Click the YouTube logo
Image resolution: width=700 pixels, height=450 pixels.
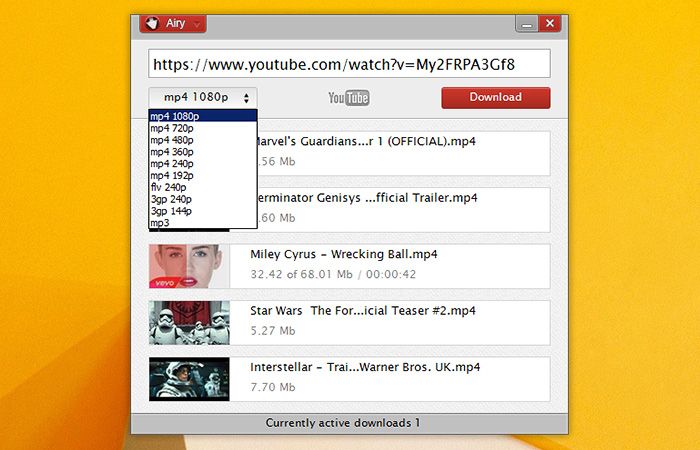[349, 98]
